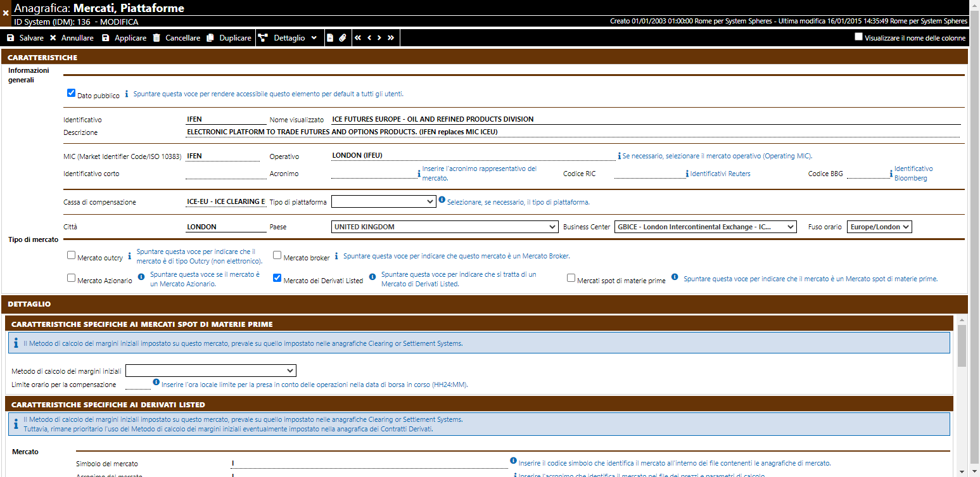Open the Tipo di piattaforma dropdown
The image size is (980, 477).
[x=383, y=201]
